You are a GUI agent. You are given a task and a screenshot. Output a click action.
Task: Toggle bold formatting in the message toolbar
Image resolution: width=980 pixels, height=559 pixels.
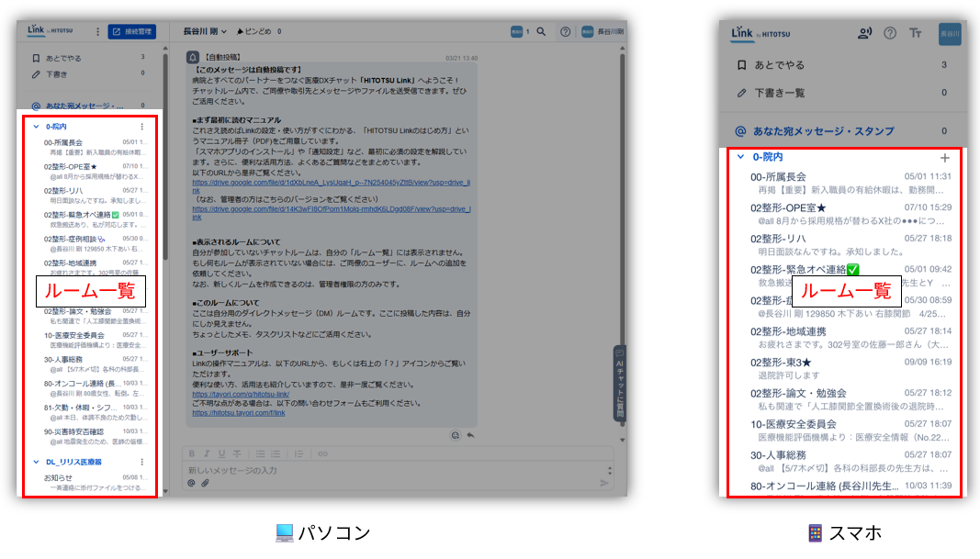point(193,453)
